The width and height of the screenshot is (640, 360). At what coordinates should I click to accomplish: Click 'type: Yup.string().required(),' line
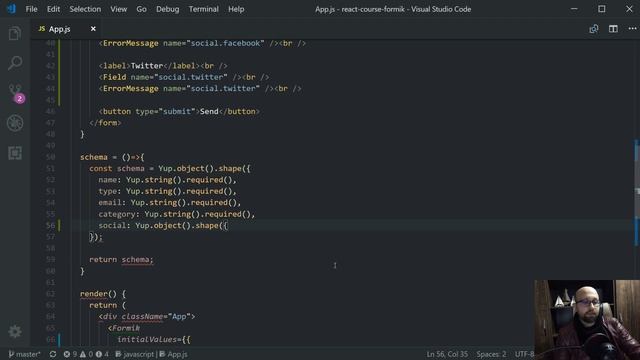167,191
